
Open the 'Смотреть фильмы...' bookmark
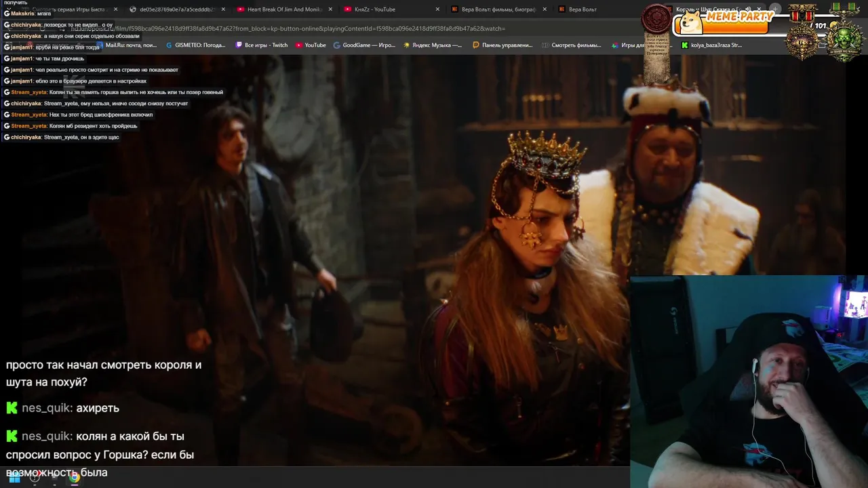click(572, 45)
